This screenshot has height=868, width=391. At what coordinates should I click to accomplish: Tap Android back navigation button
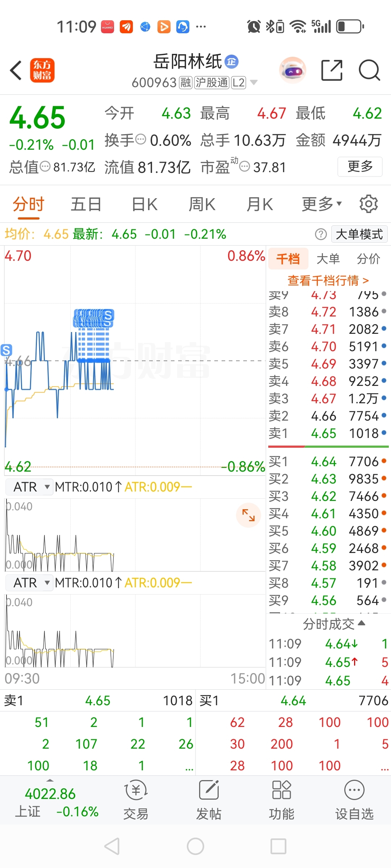(x=112, y=846)
